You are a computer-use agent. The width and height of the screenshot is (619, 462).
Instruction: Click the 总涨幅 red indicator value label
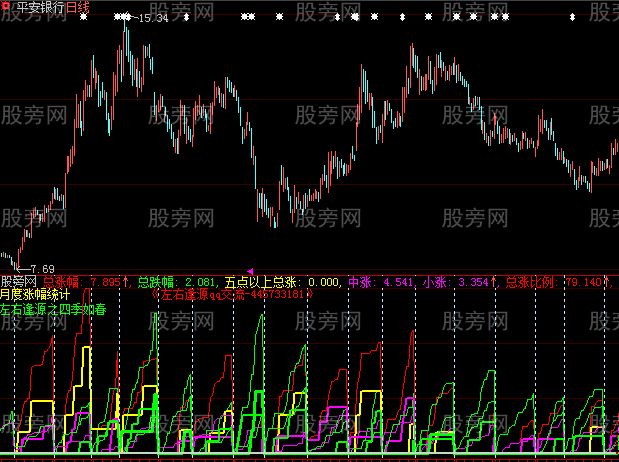pos(84,282)
